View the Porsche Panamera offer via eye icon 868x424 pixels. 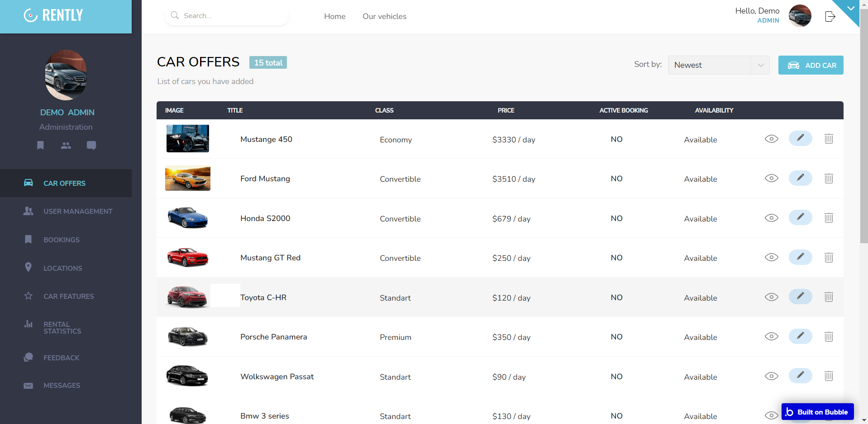[x=771, y=336]
